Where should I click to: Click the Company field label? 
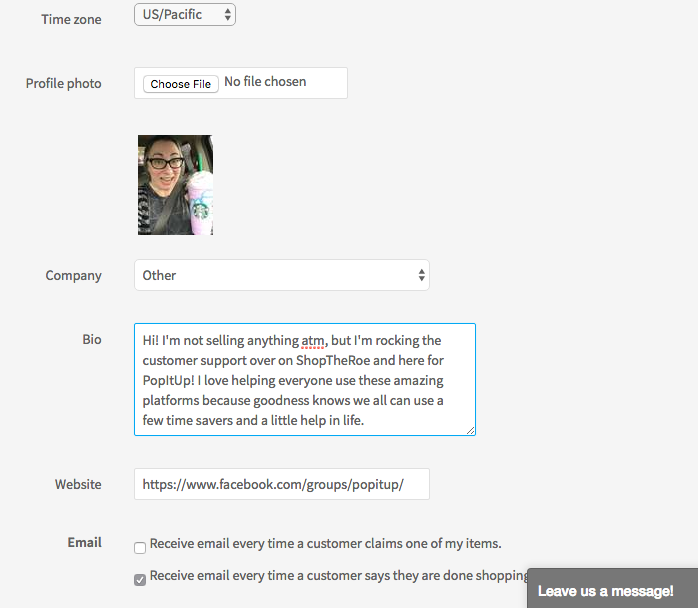pos(73,276)
